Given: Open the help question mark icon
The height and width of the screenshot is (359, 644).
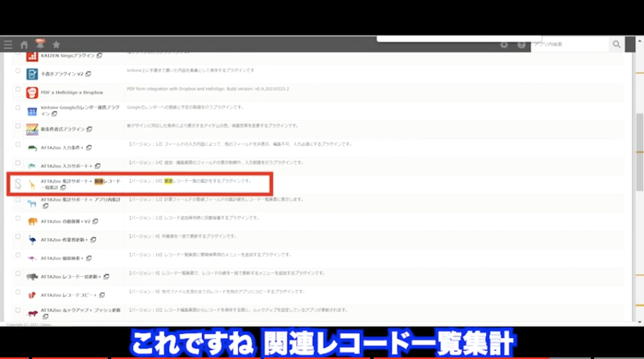Looking at the screenshot, I should [x=522, y=45].
